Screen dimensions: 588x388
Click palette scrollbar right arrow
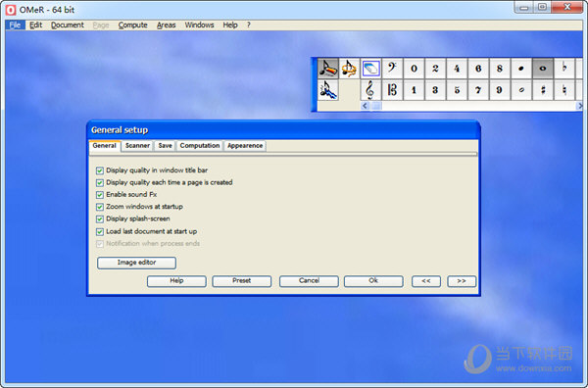point(579,106)
